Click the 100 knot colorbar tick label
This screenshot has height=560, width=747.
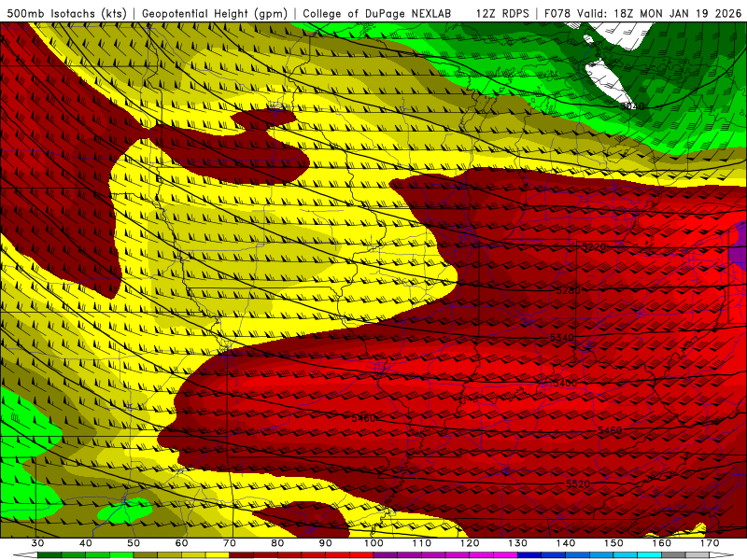pos(374,543)
